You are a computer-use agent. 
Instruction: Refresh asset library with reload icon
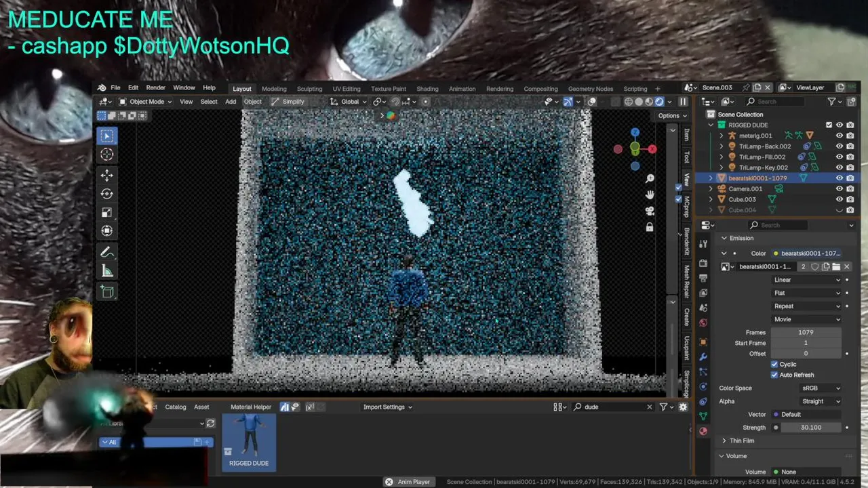210,423
